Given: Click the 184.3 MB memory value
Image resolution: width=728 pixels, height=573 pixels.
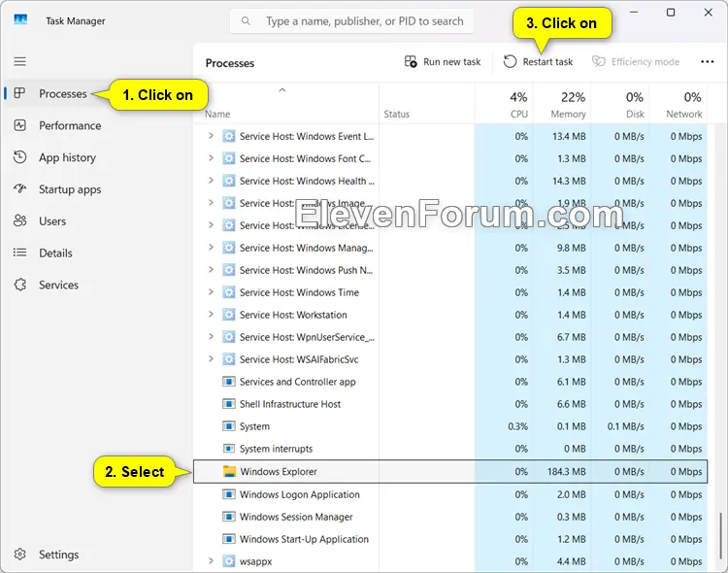Looking at the screenshot, I should coord(566,471).
